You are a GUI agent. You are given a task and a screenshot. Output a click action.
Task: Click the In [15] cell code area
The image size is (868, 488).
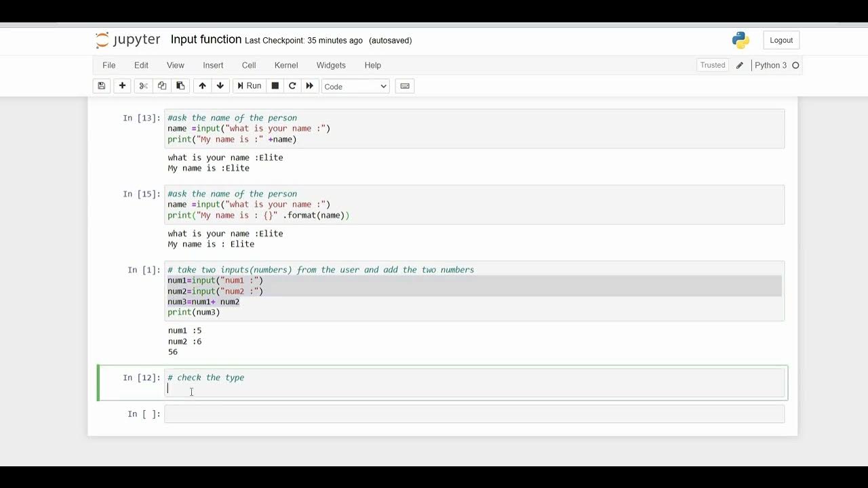click(x=475, y=205)
